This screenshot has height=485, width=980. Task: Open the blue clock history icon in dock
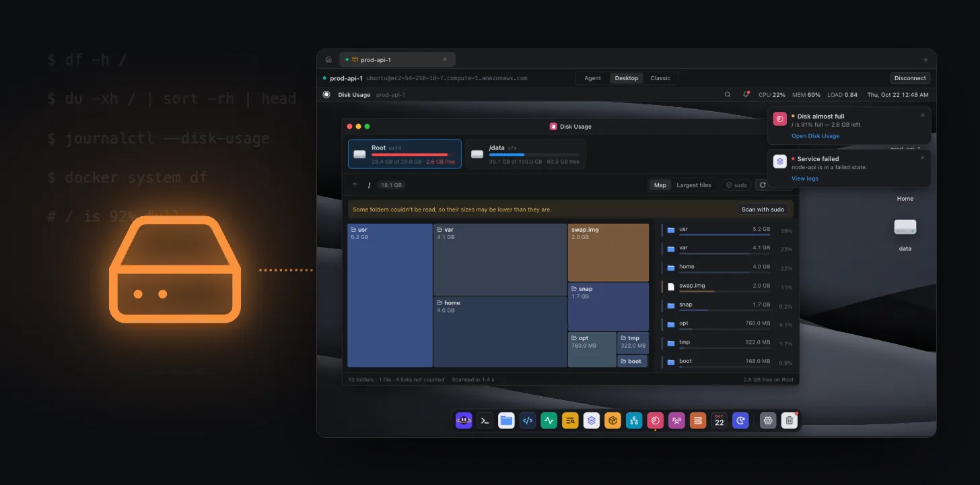(740, 421)
